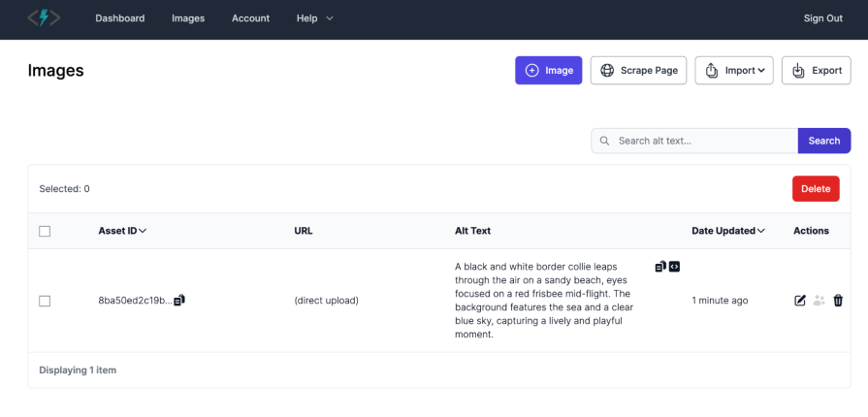Copy alt text as HTML code
868x417 pixels.
[674, 267]
